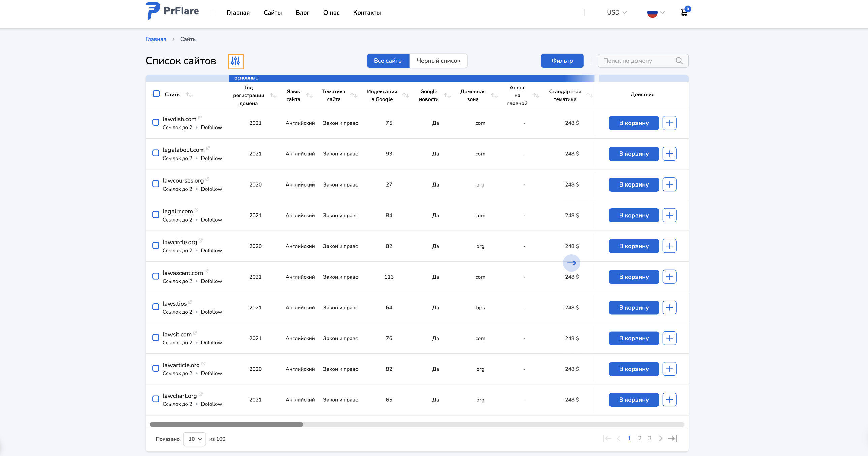Open the language flag dropdown

[x=656, y=13]
